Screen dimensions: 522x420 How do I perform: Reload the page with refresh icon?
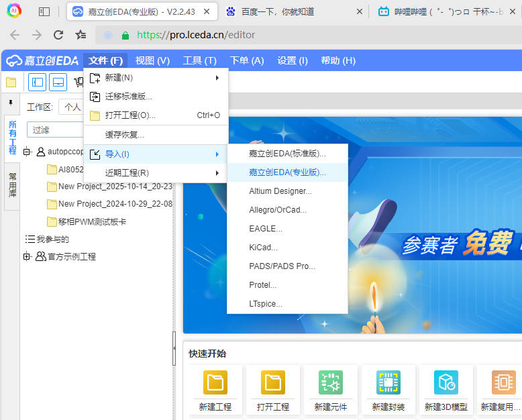(58, 35)
